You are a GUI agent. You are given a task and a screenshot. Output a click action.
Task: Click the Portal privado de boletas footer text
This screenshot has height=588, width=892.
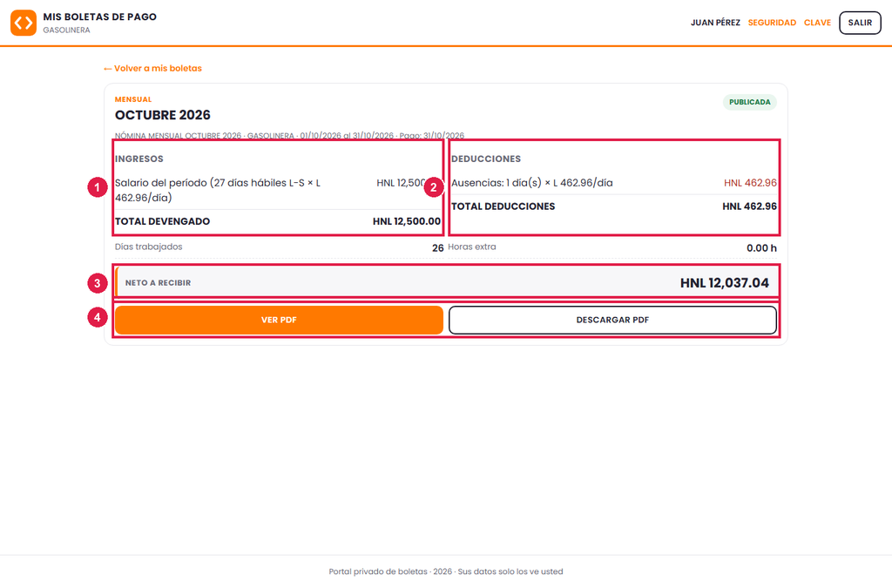(446, 571)
